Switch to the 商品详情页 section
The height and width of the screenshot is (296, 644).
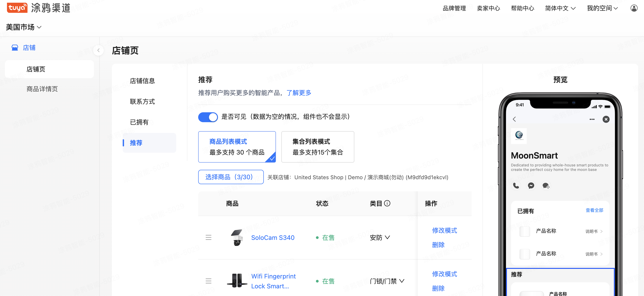pos(42,89)
